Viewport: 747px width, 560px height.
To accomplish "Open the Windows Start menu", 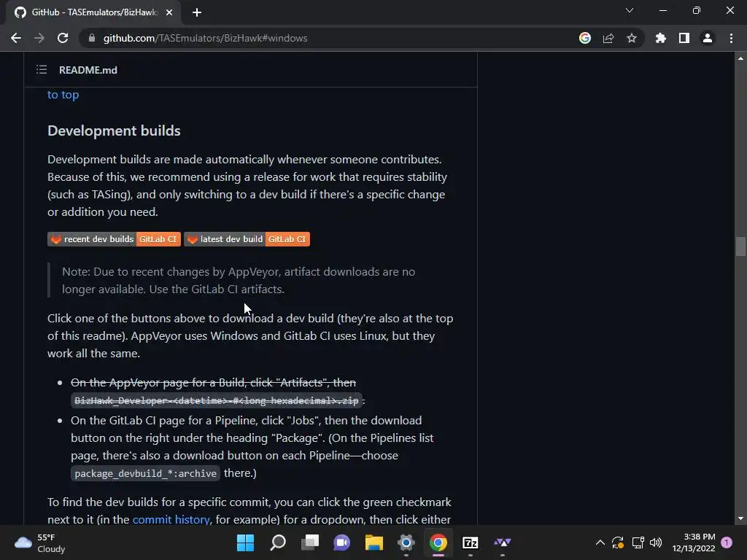I will coord(245,542).
